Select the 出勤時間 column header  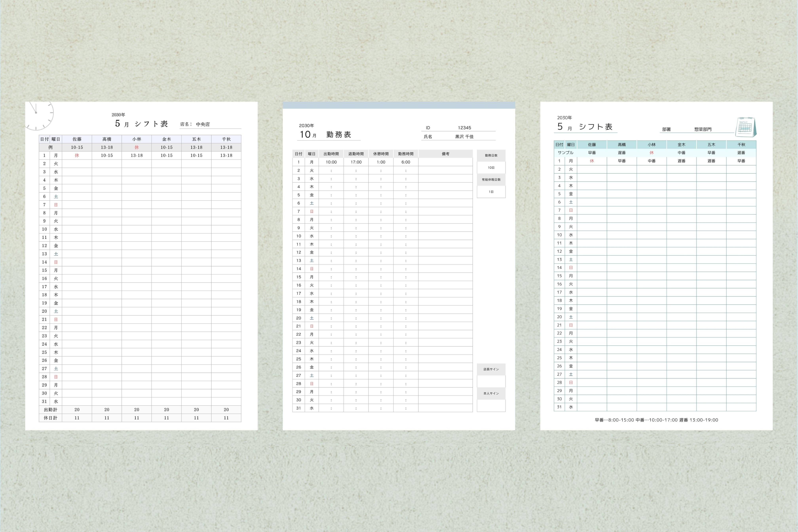(x=331, y=154)
